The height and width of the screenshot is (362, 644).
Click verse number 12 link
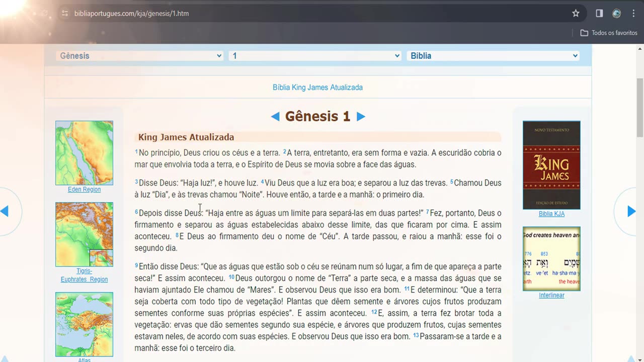[374, 312]
